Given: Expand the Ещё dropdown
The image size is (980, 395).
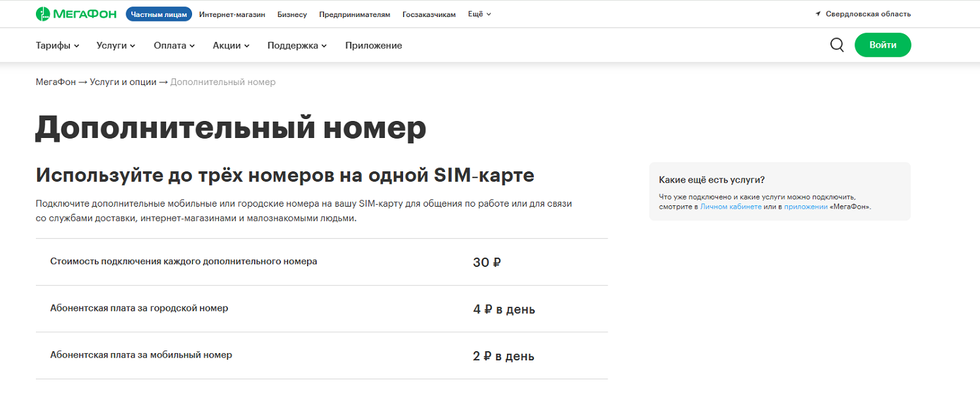Looking at the screenshot, I should (x=480, y=14).
